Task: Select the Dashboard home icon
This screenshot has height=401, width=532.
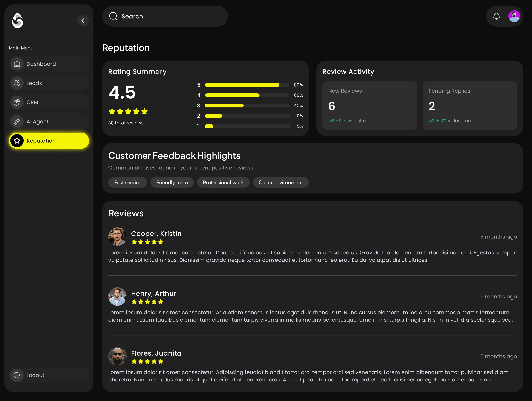Action: point(17,64)
